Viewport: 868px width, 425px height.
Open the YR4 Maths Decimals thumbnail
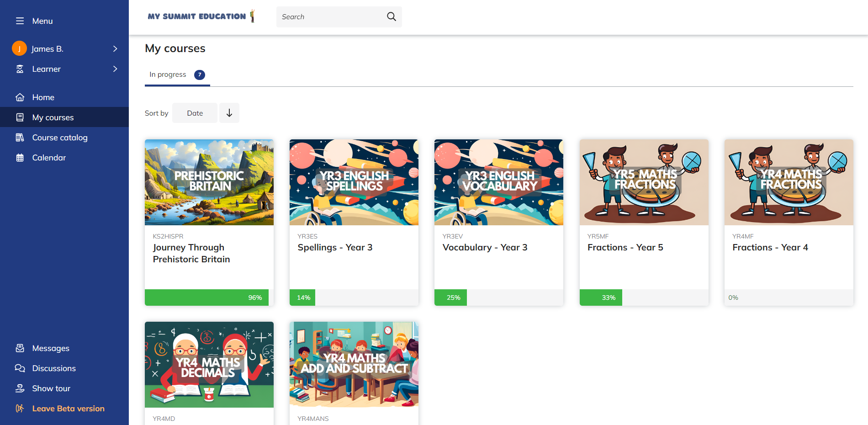(209, 365)
